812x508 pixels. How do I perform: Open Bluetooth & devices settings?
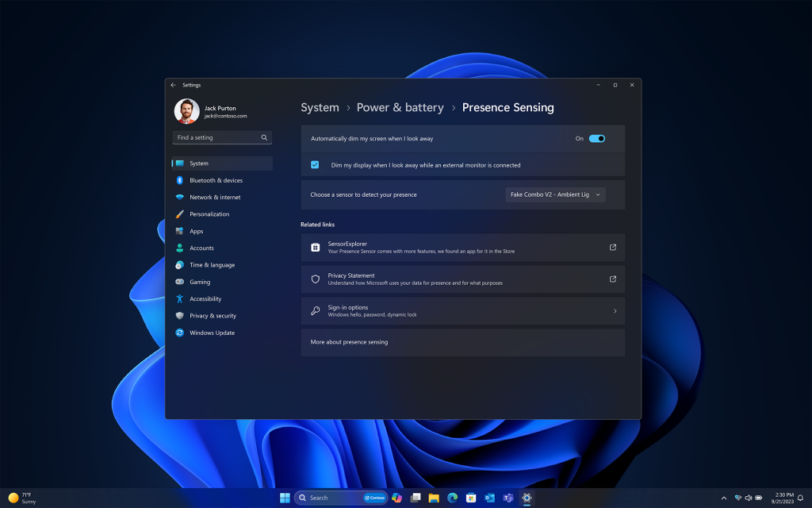click(x=215, y=180)
